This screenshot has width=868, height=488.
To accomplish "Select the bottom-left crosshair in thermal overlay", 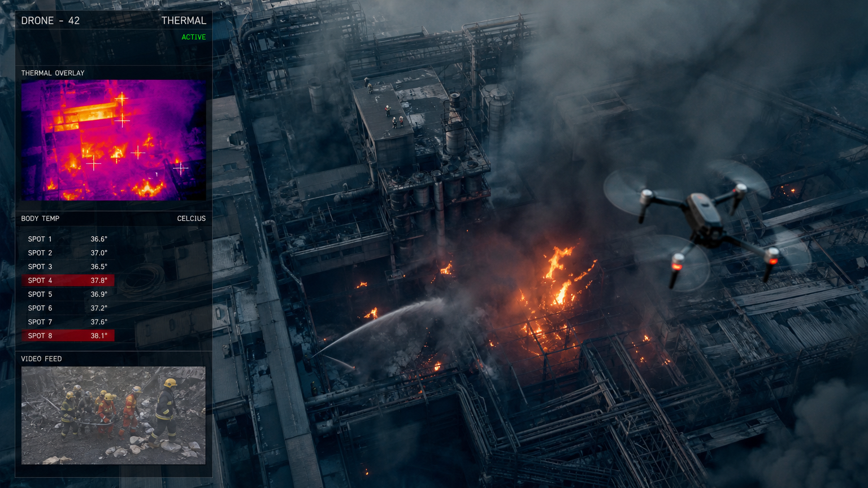I will (94, 163).
